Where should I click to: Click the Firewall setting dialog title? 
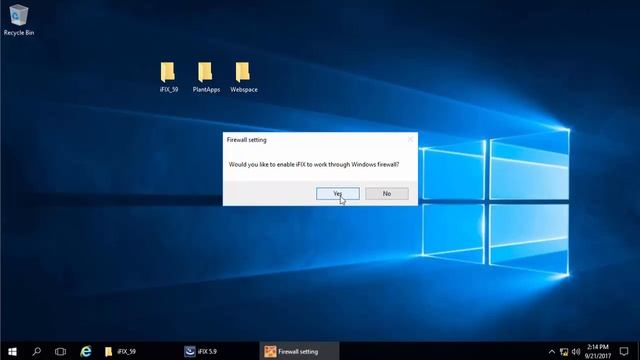point(247,140)
